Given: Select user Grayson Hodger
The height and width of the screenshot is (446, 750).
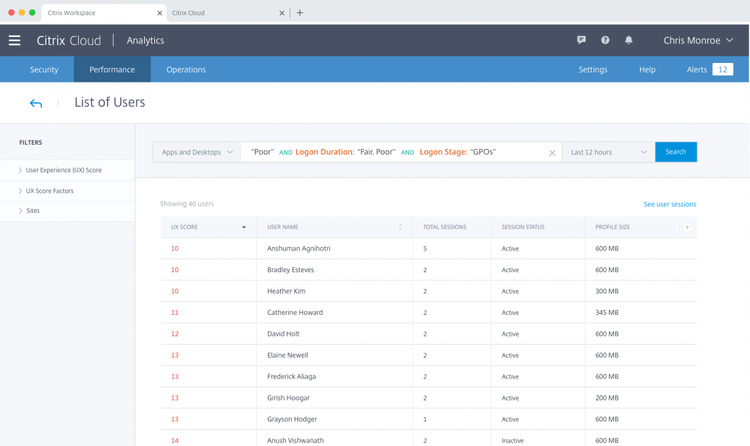Looking at the screenshot, I should pos(292,419).
